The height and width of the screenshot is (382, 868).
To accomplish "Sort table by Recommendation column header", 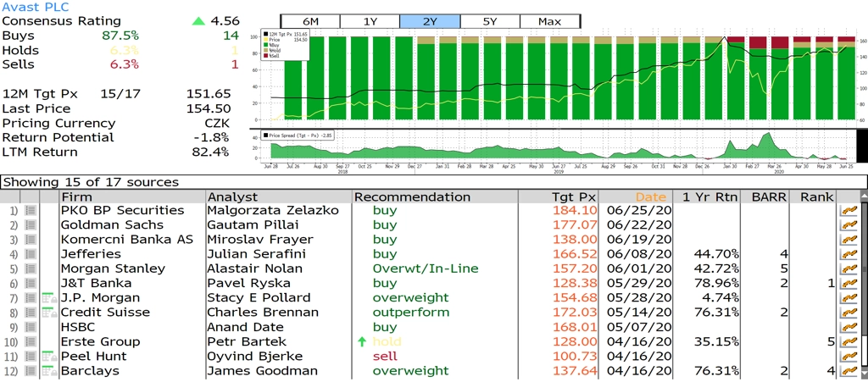I will click(x=435, y=197).
